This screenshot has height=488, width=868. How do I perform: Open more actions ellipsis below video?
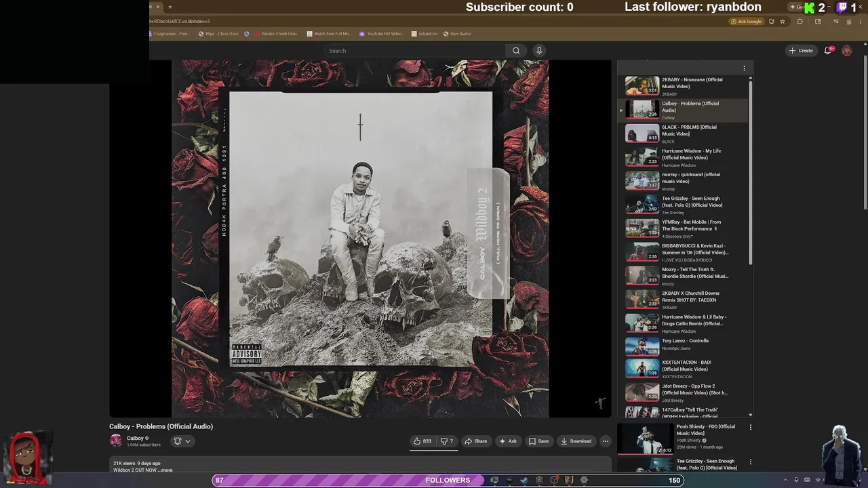[606, 441]
